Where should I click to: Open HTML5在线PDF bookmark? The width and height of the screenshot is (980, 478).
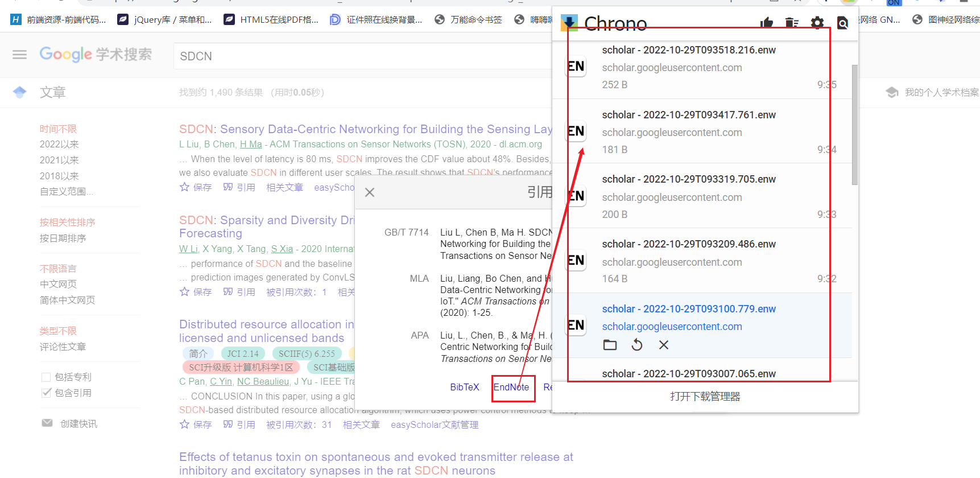click(271, 19)
